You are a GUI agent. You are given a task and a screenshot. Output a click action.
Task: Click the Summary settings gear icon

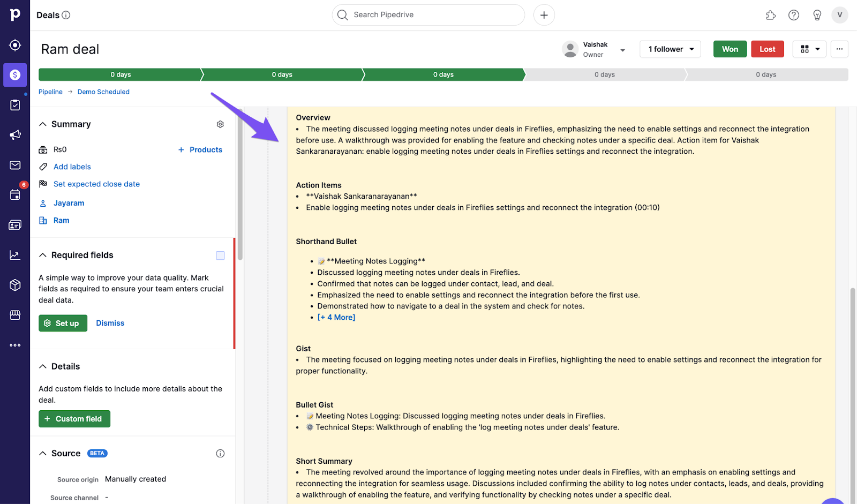(220, 124)
